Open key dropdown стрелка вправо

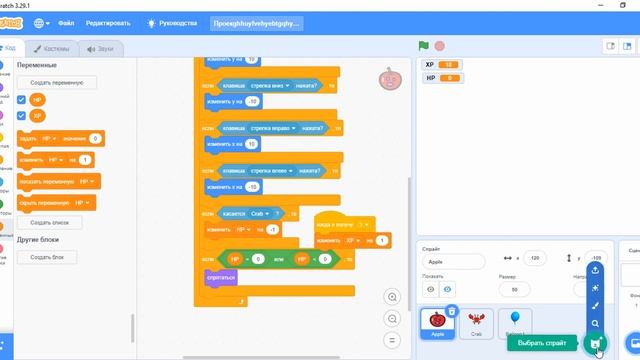(x=273, y=128)
